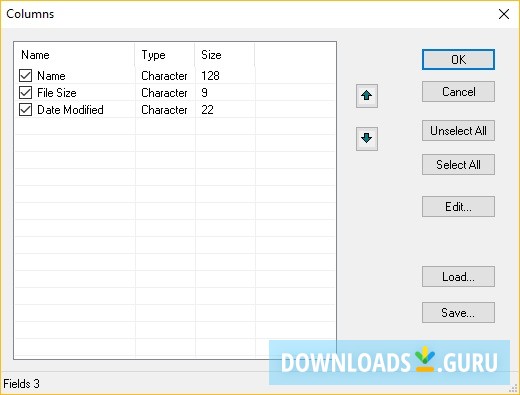520x395 pixels.
Task: Move selected field down with arrow button
Action: click(x=367, y=139)
